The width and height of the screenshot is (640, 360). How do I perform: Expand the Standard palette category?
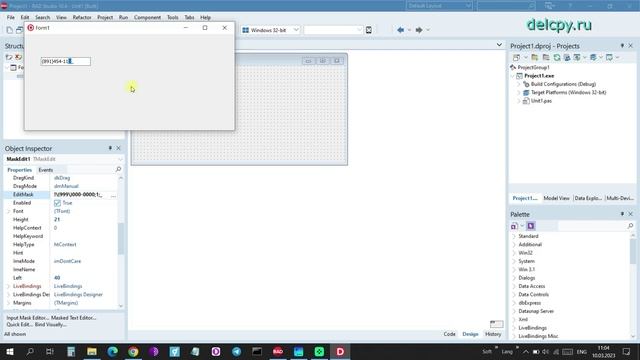tap(514, 236)
